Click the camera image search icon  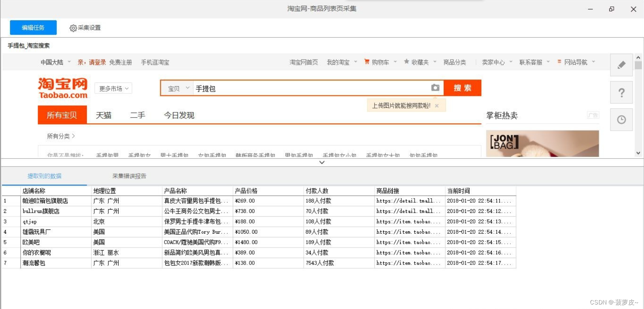tap(435, 87)
